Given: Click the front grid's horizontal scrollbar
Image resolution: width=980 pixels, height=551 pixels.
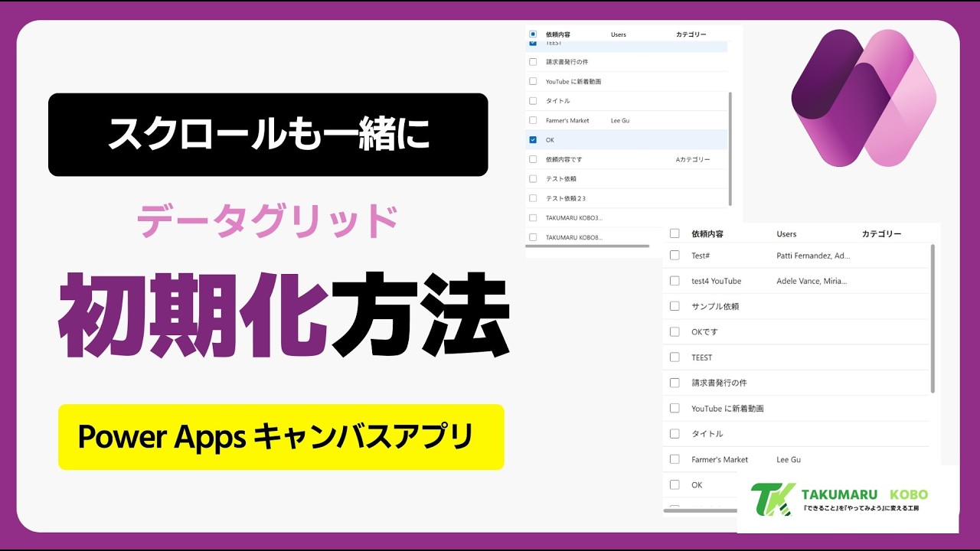Looking at the screenshot, I should [701, 510].
